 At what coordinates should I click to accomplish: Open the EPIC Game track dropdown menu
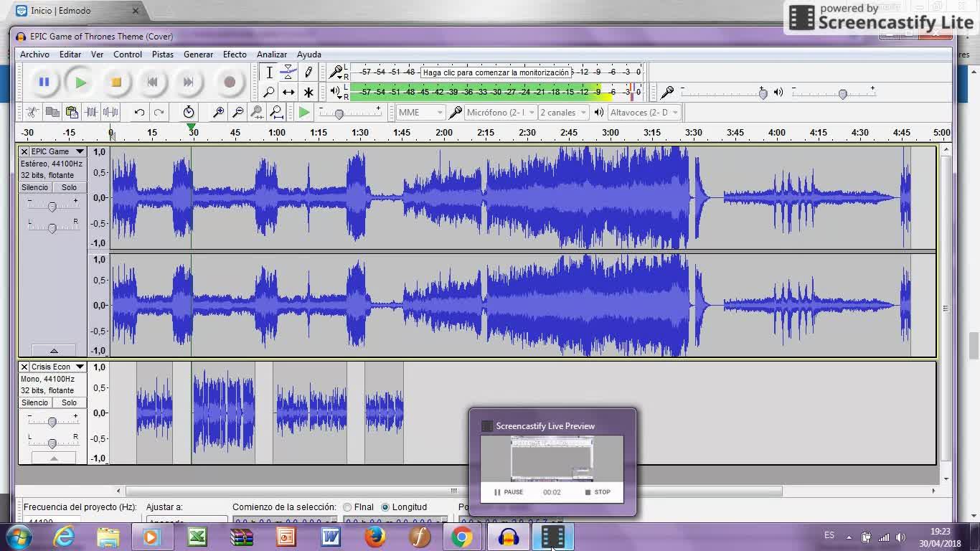pos(80,151)
